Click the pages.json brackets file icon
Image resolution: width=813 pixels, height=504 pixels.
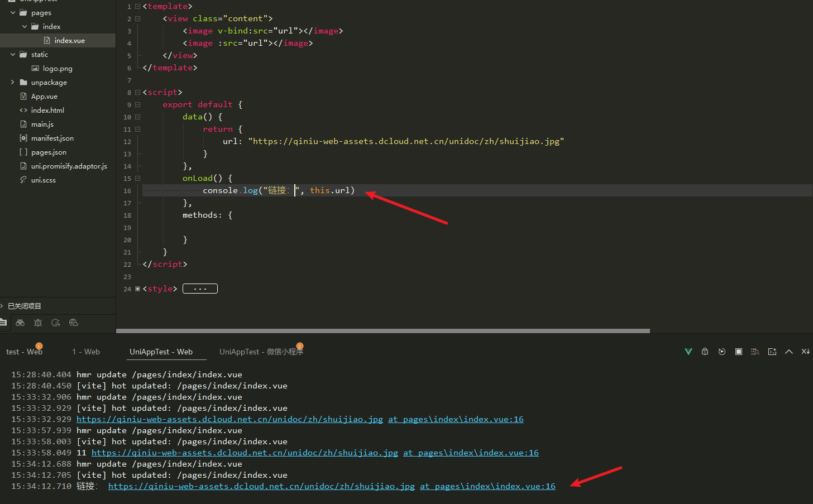23,152
